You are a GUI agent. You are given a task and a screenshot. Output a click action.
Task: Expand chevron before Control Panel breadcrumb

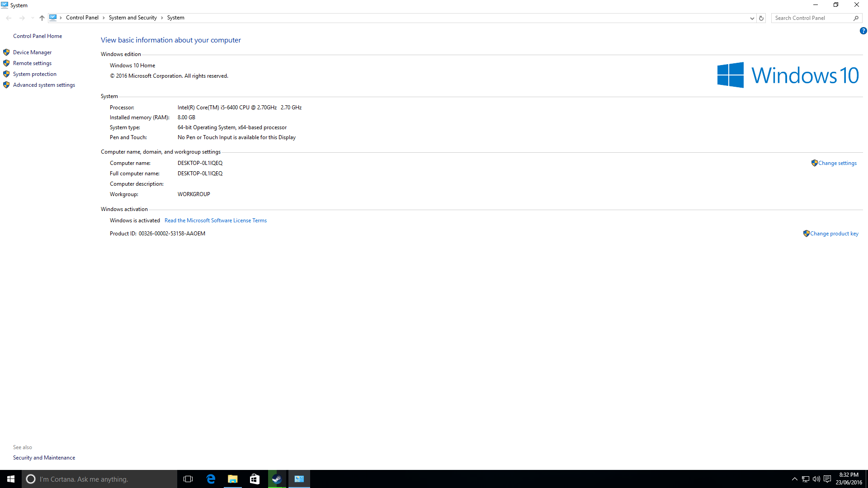(x=61, y=18)
